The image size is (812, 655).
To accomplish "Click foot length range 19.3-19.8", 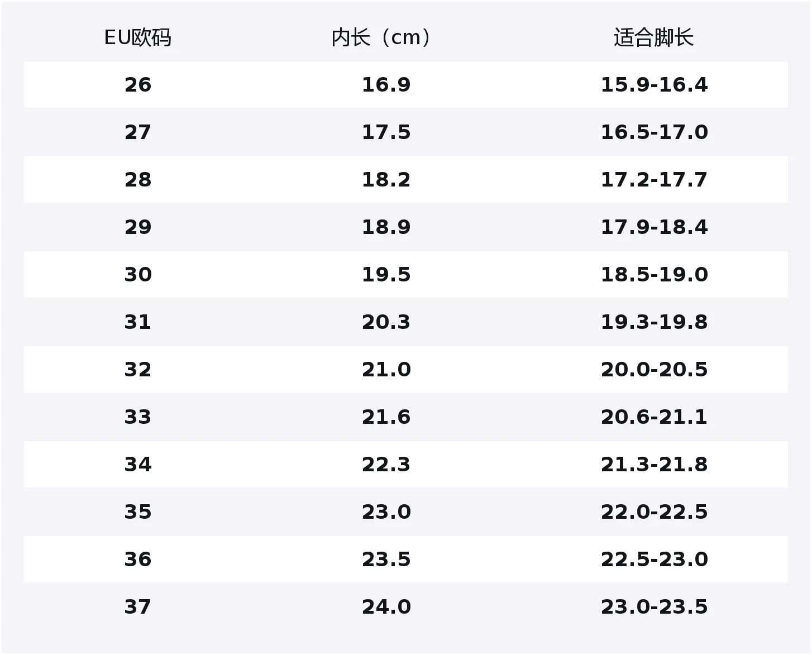I will 654,322.
